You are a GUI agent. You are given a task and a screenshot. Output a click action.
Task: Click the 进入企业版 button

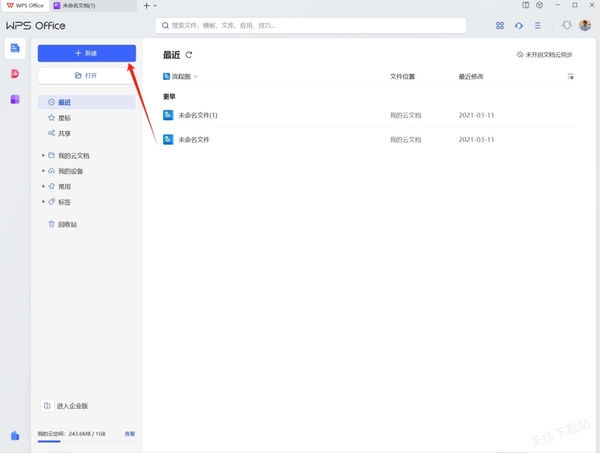(72, 406)
